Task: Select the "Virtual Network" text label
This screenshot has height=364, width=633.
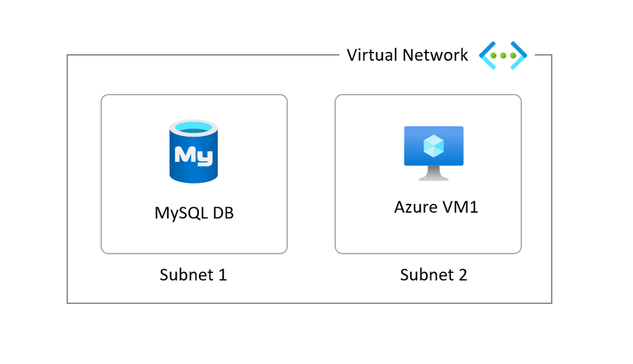Action: coord(407,55)
